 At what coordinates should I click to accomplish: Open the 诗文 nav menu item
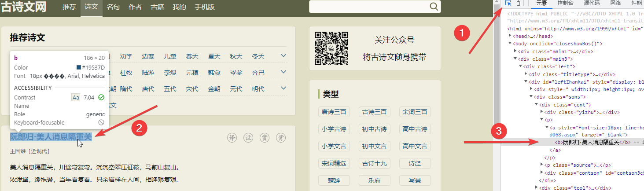click(91, 7)
